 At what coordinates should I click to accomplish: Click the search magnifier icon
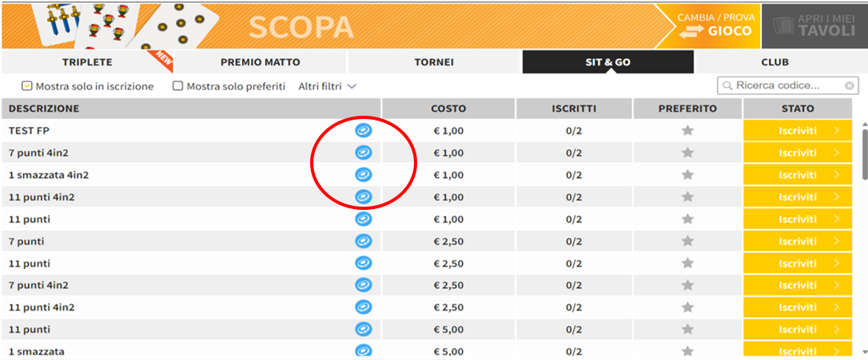[x=727, y=85]
